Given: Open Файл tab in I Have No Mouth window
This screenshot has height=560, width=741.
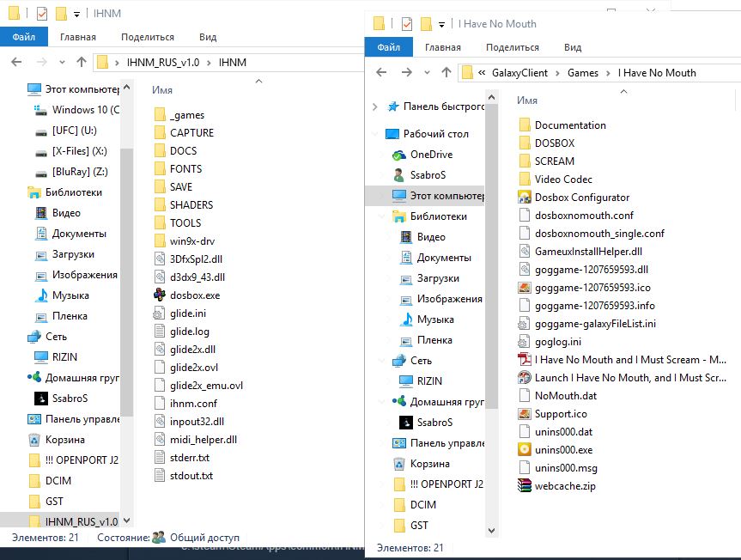Looking at the screenshot, I should 388,47.
